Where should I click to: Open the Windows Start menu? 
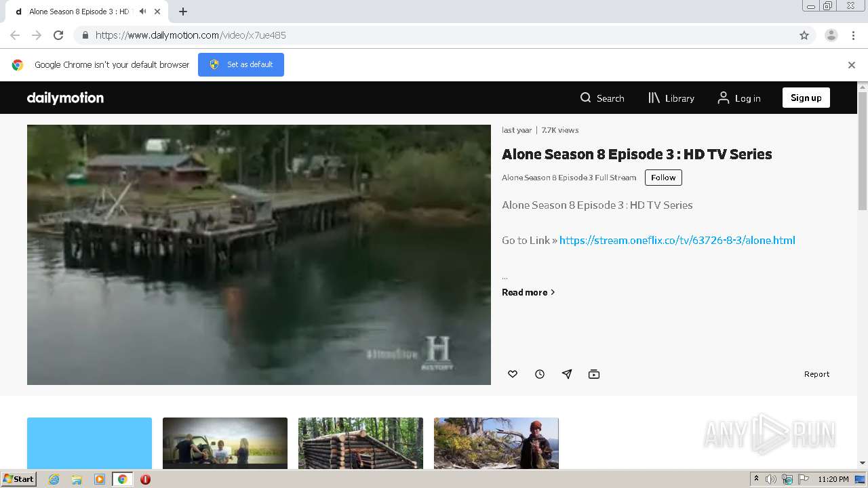[19, 479]
